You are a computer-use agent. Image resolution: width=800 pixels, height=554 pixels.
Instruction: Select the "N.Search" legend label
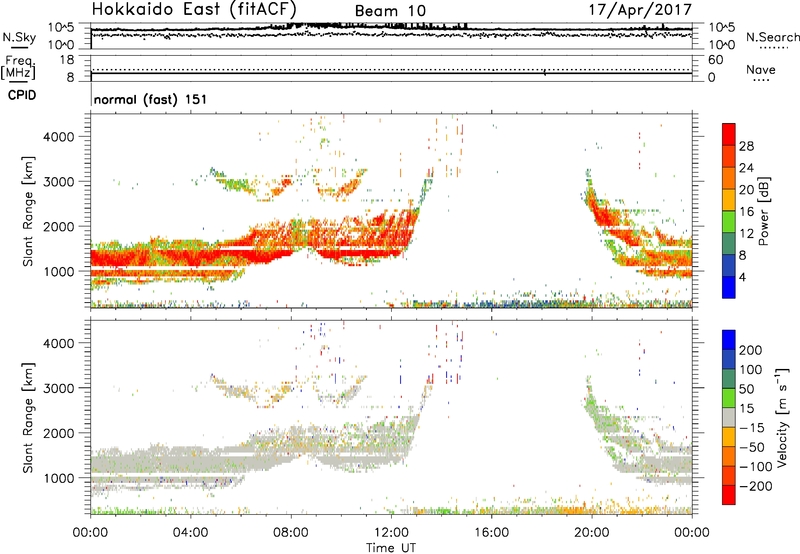click(772, 37)
